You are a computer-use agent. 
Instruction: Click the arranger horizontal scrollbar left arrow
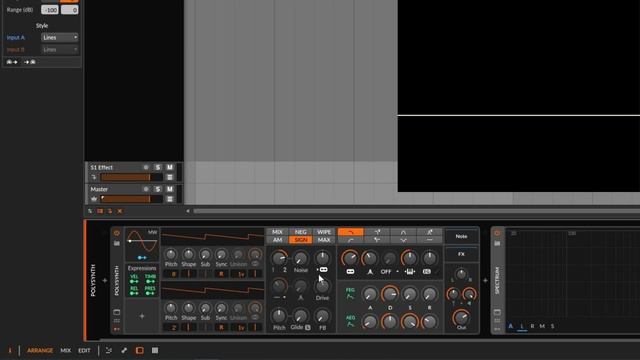(188, 211)
